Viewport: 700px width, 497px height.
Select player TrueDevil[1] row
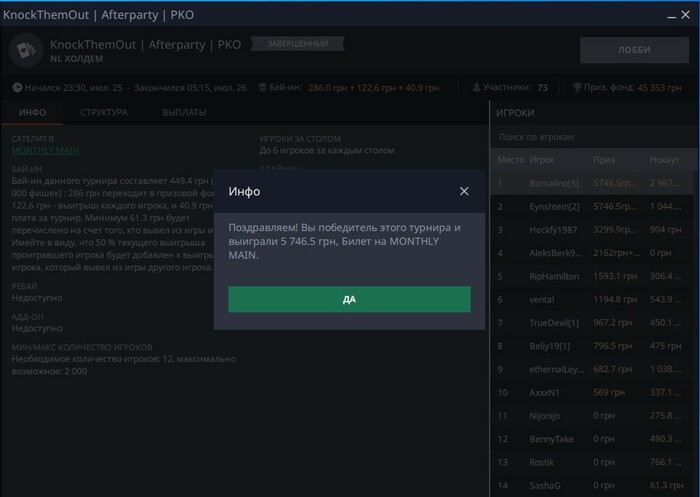(x=592, y=322)
